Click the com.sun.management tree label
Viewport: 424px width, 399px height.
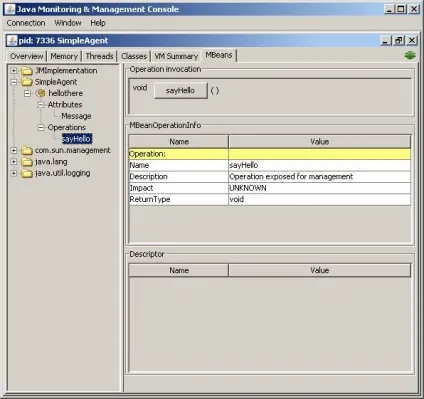tap(72, 150)
